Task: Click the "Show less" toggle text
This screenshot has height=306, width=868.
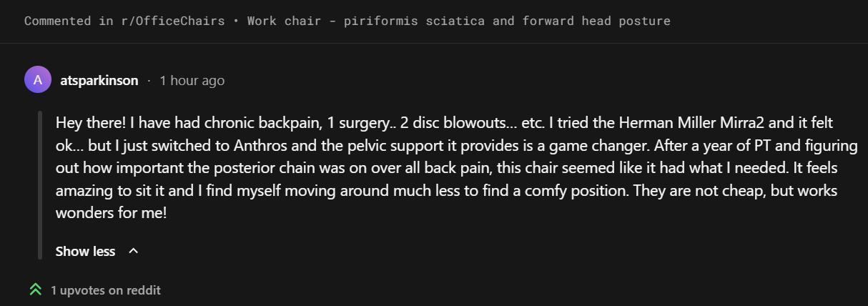Action: (85, 251)
